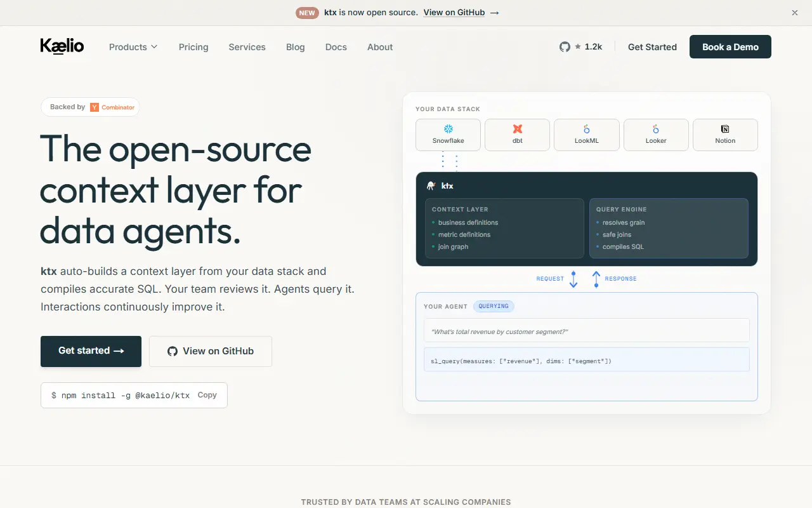Click the 'join graph' list item
The image size is (812, 508).
[453, 247]
